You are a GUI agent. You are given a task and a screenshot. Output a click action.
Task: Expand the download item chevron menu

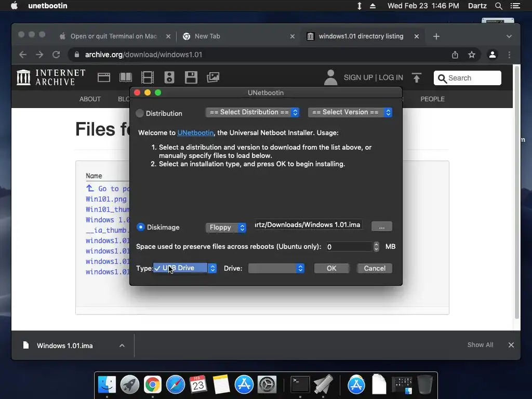click(x=122, y=345)
